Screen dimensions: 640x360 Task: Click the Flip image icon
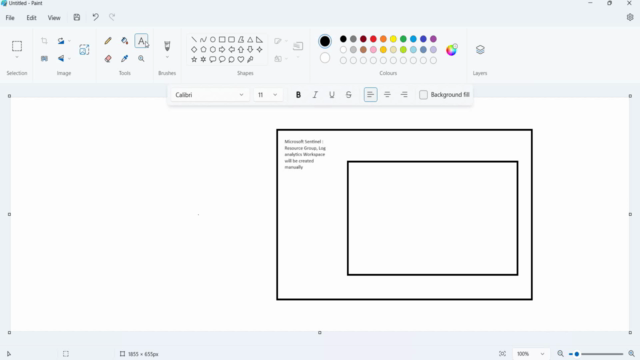click(61, 59)
